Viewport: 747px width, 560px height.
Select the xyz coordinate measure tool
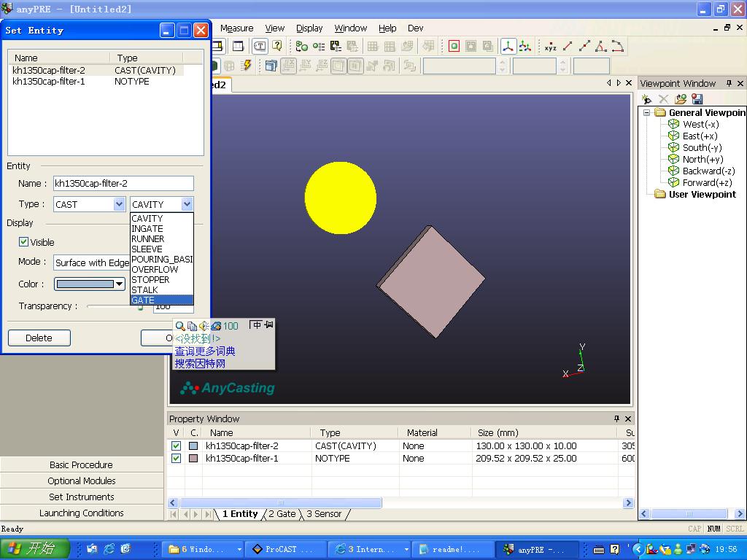pos(550,47)
